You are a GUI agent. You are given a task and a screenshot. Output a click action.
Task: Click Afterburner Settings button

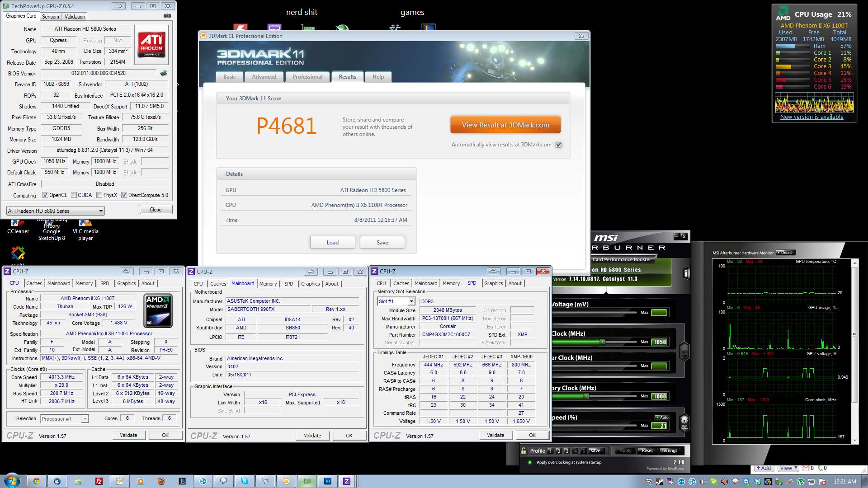pos(669,450)
